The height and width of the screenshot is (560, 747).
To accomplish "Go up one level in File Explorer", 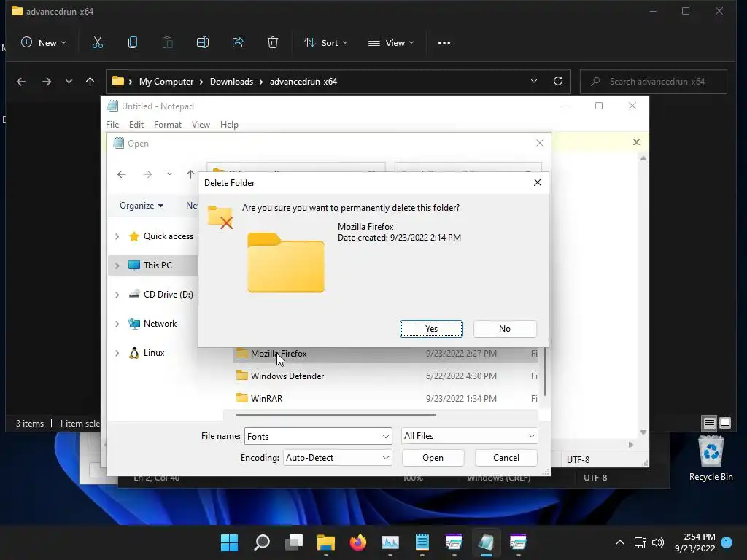I will [x=90, y=82].
